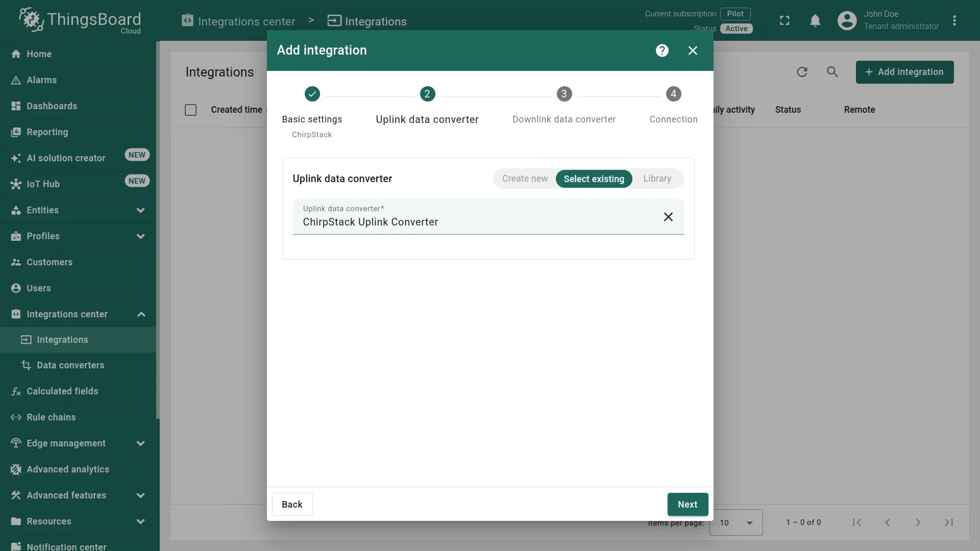Toggle fullscreen mode icon
Screen dimensions: 980x551
coord(785,20)
